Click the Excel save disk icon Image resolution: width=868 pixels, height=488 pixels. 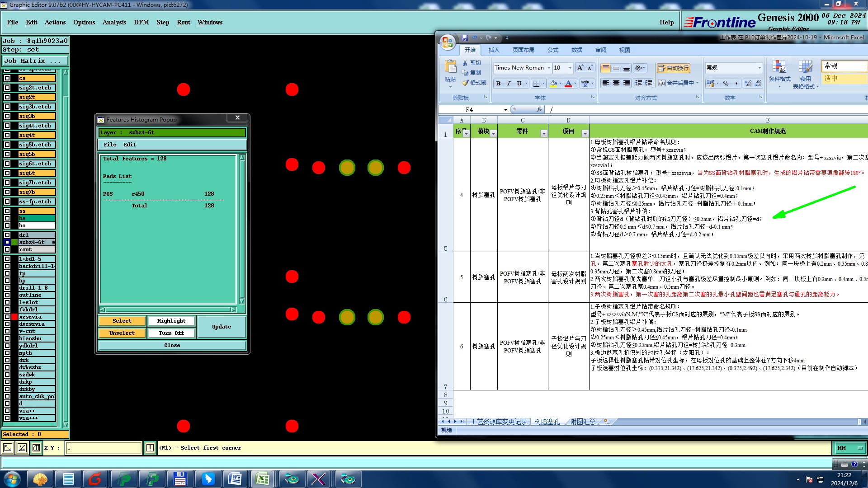465,38
